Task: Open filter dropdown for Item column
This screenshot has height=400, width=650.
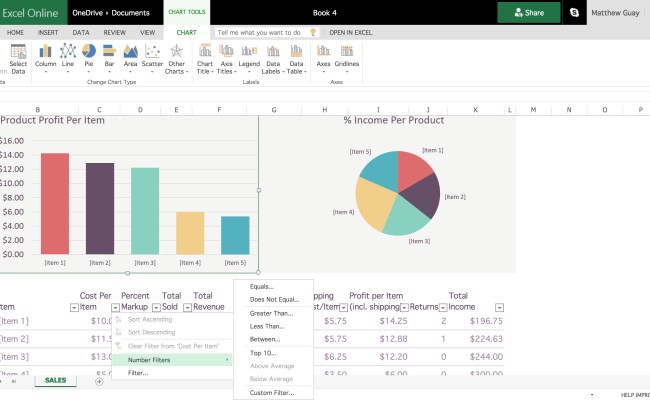Action: click(74, 308)
